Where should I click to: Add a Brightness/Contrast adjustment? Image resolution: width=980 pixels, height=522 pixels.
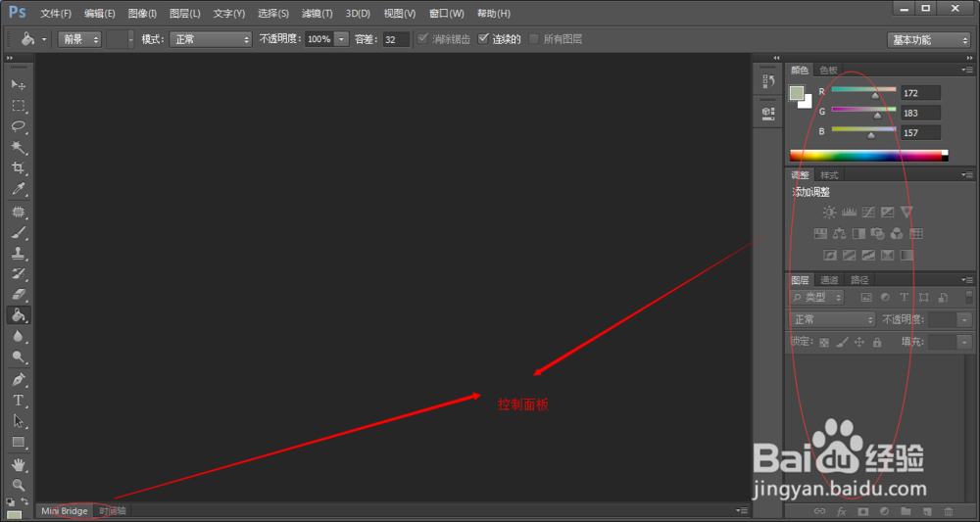[829, 213]
